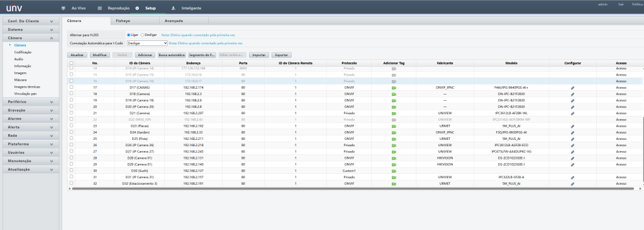
Task: Check the box for camera row 17
Action: point(72,87)
